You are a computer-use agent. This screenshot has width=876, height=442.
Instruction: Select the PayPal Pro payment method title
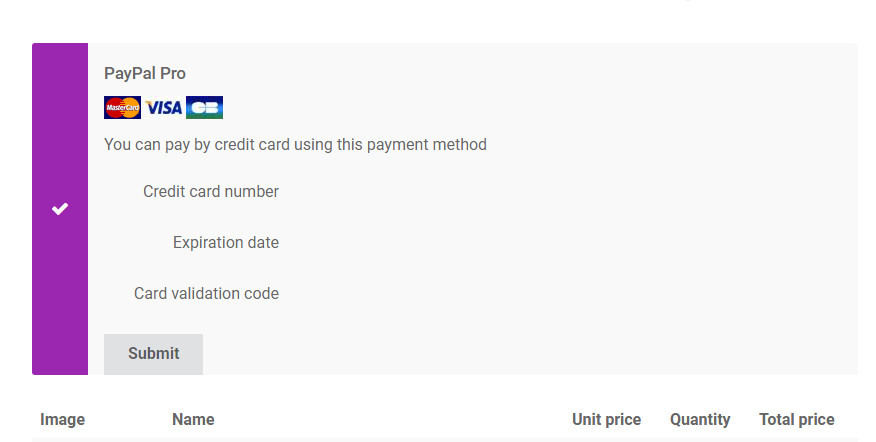coord(145,73)
